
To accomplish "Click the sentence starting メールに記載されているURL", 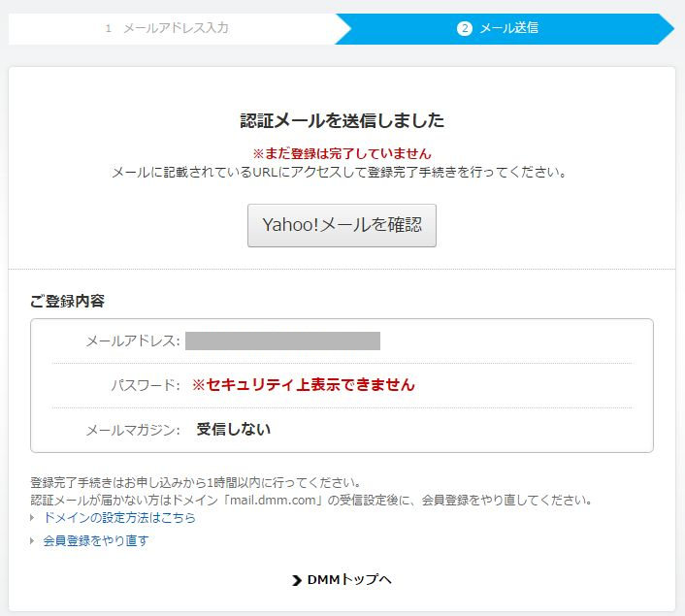I will [x=340, y=173].
